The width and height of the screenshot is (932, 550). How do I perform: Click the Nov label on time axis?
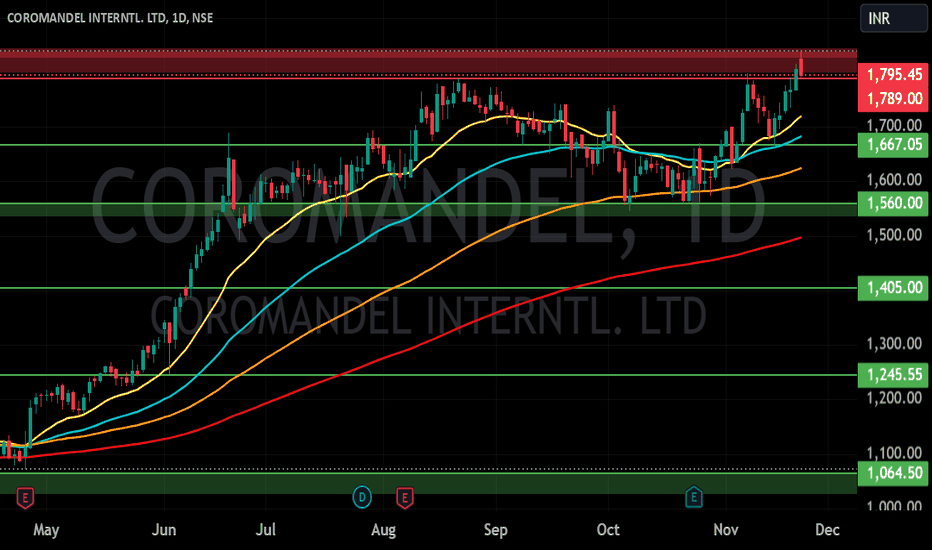[x=726, y=530]
